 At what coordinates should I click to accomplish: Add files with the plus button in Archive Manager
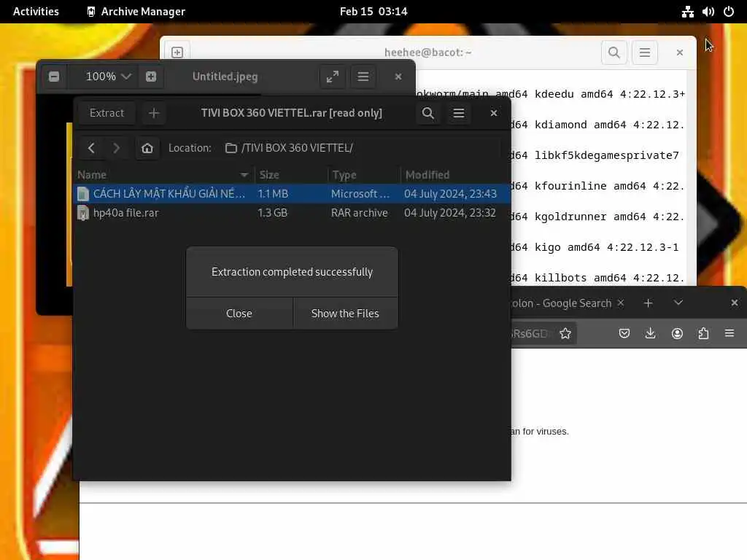(x=153, y=113)
